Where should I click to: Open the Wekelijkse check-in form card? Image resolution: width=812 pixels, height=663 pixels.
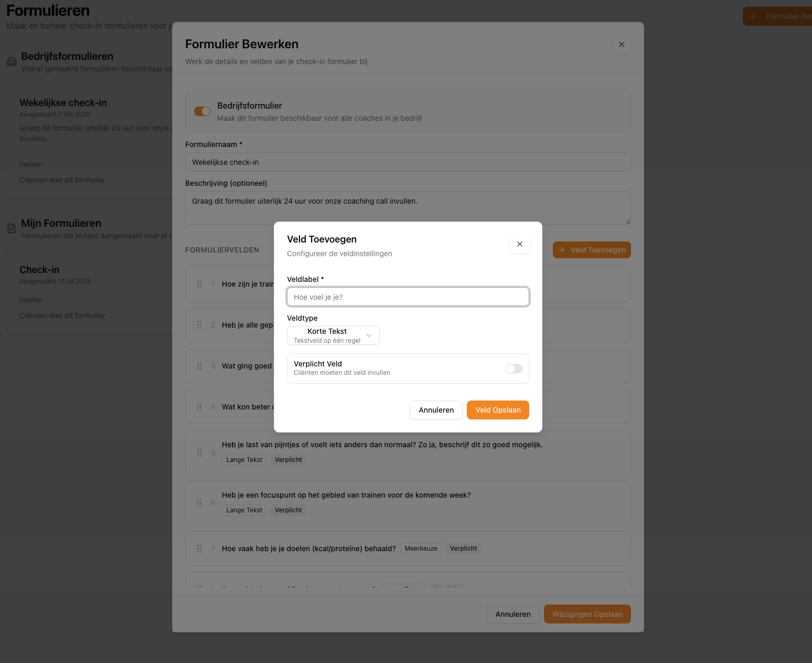coord(89,141)
